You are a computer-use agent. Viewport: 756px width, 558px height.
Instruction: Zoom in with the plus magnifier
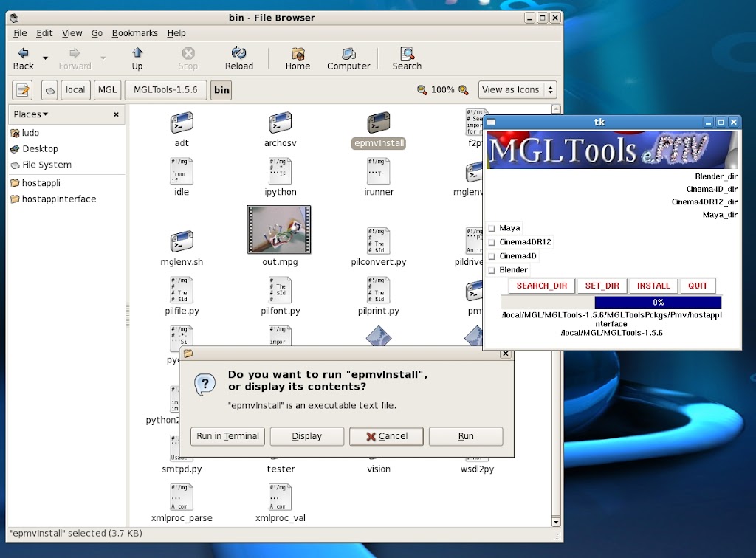464,90
